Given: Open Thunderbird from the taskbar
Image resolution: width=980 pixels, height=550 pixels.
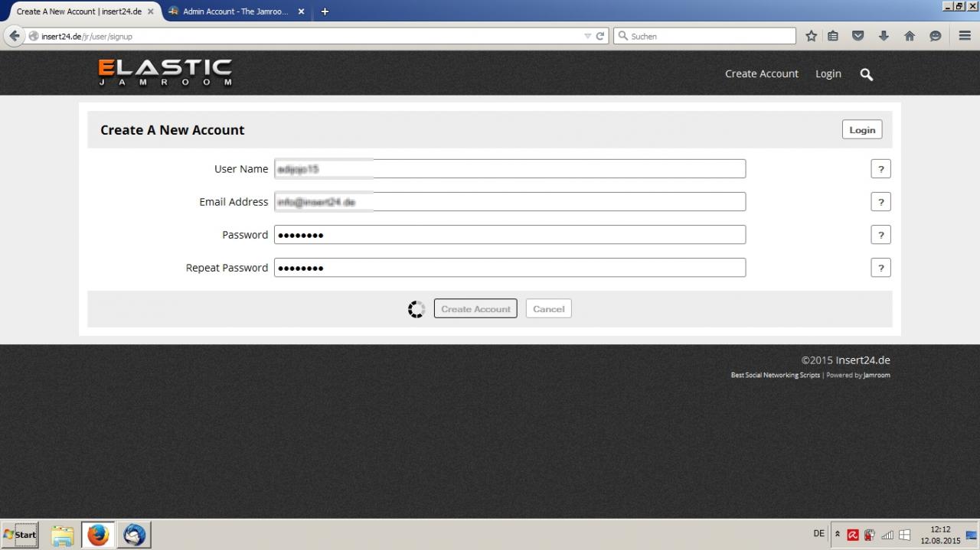Looking at the screenshot, I should 134,534.
